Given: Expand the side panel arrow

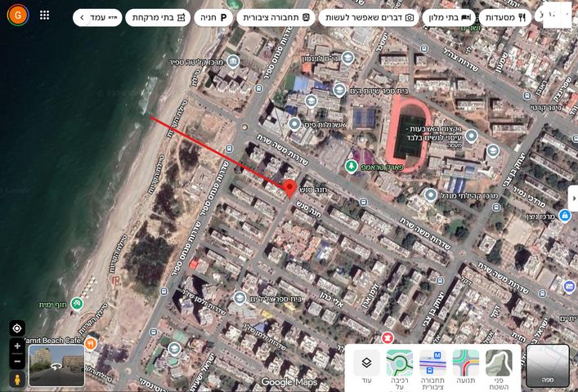Looking at the screenshot, I should [x=572, y=198].
